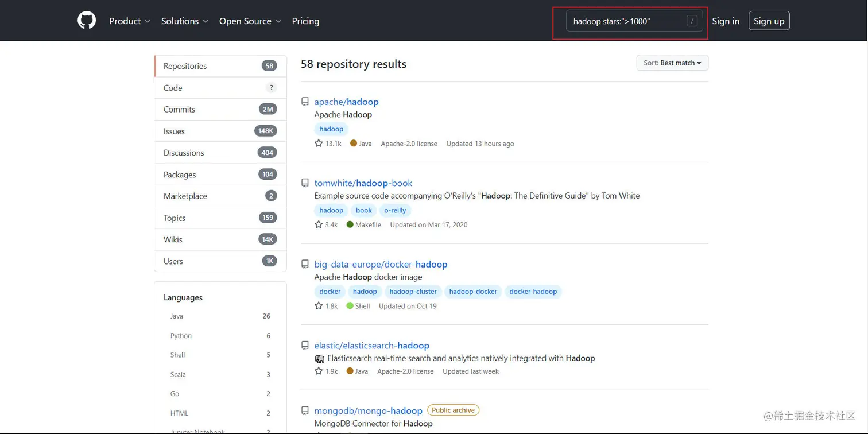Select the Commits results category
The image size is (868, 434).
pyautogui.click(x=179, y=110)
